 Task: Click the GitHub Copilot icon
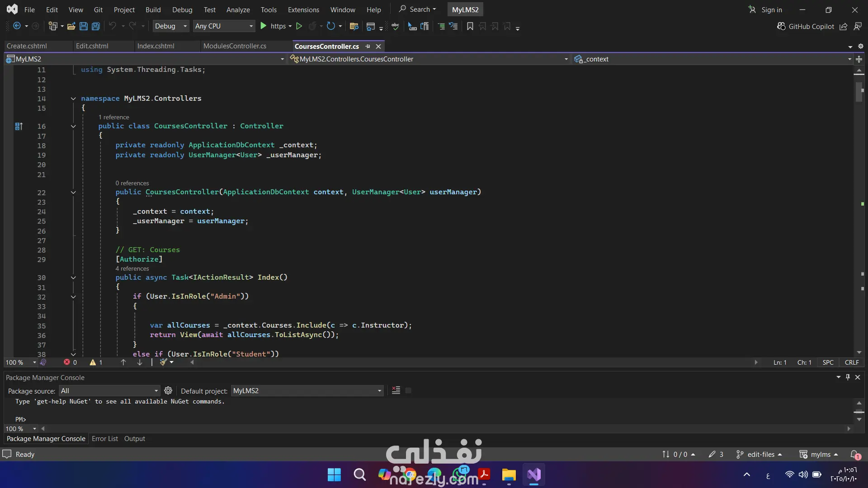pyautogui.click(x=781, y=26)
